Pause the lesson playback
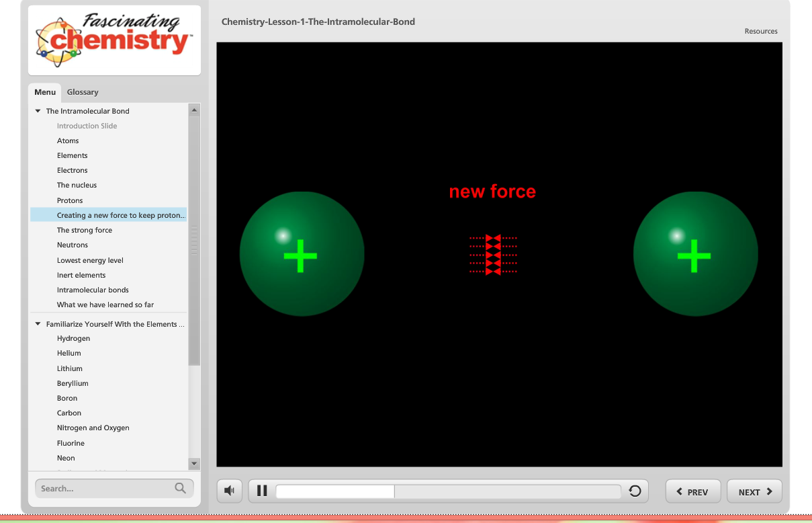812x523 pixels. 262,491
